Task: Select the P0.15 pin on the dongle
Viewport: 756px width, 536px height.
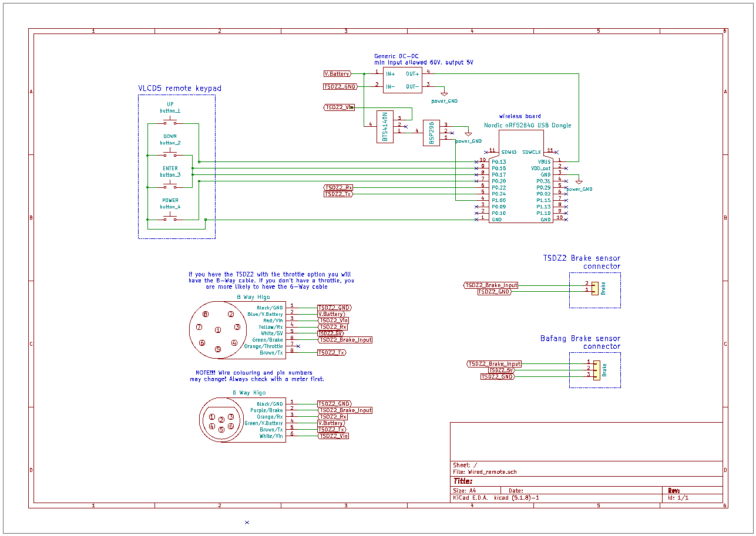Action: point(499,168)
